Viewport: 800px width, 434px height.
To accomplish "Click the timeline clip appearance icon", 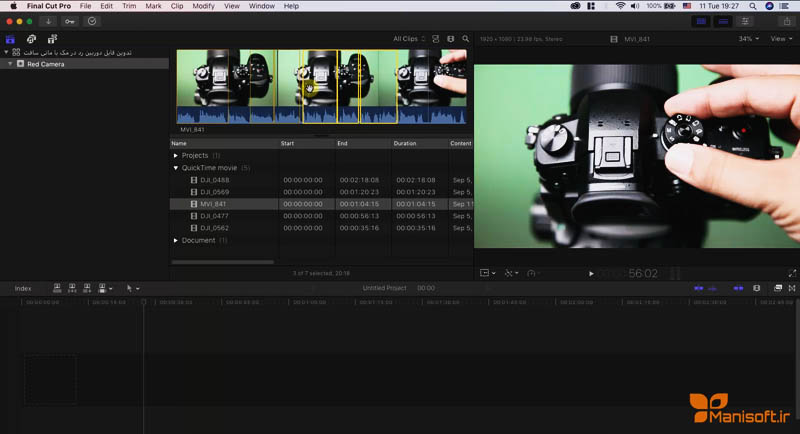I will coord(757,288).
